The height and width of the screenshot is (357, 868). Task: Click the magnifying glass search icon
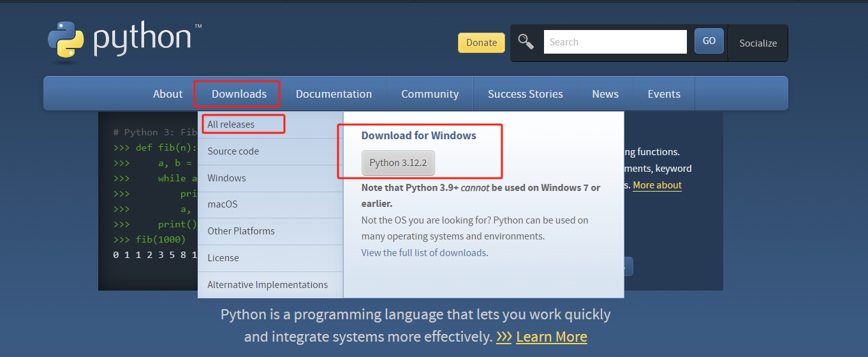(x=526, y=42)
